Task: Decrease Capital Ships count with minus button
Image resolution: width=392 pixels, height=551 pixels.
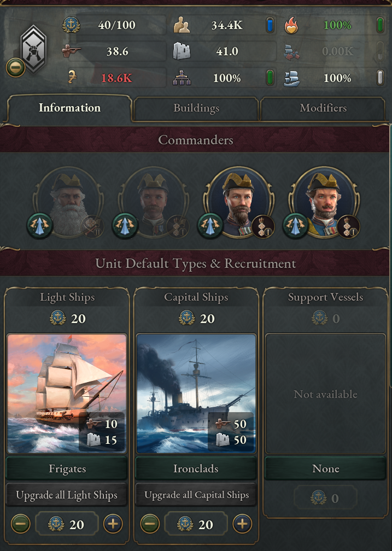Action: [149, 524]
